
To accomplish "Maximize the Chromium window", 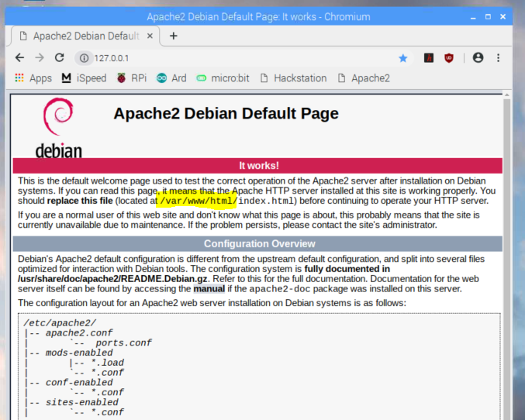I will (489, 17).
